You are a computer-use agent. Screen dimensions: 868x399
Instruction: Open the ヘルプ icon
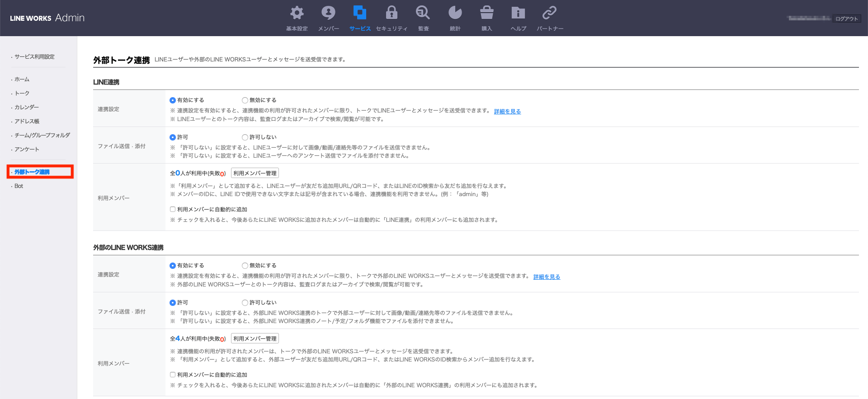pos(518,13)
